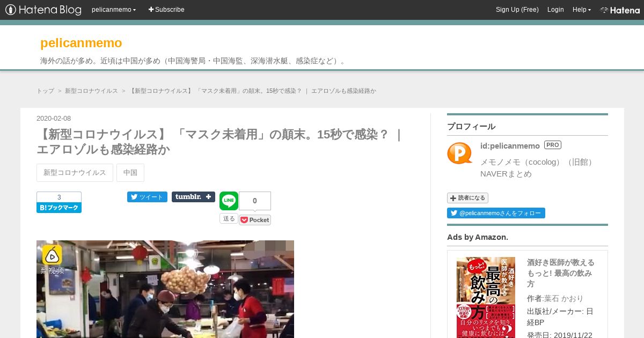Select the Ads by Amazon. heading

[478, 237]
